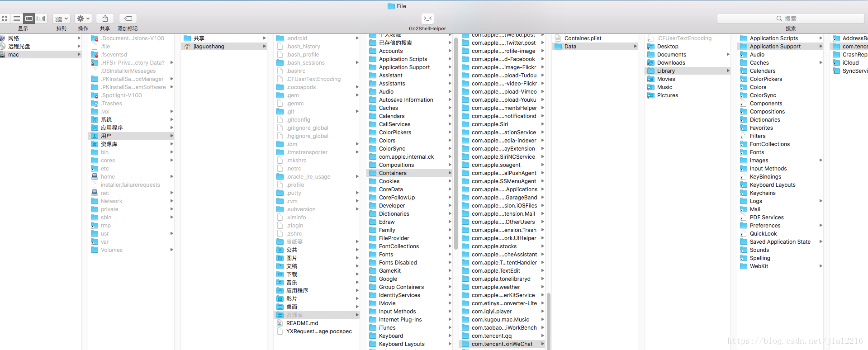
Task: Select mac in the sidebar column
Action: (41, 55)
